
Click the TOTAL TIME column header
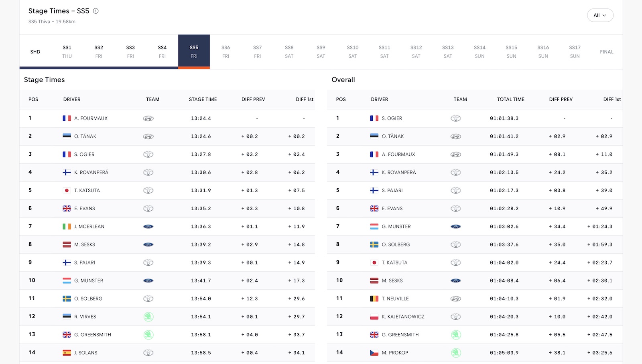tap(510, 100)
